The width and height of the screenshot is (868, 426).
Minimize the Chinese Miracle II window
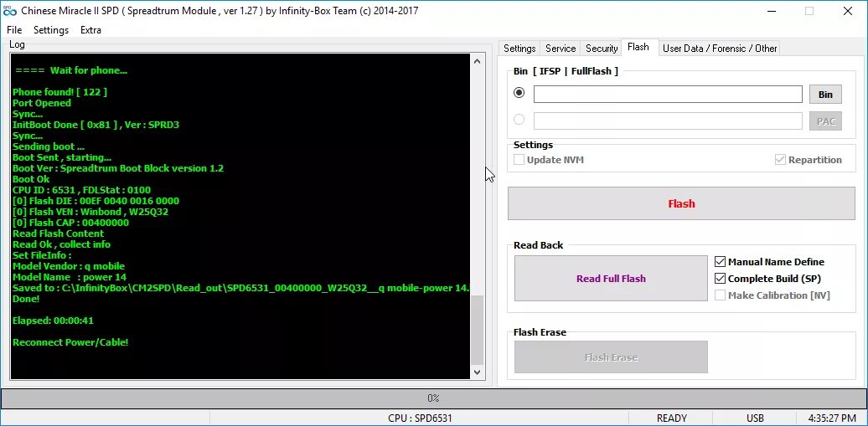tap(771, 11)
